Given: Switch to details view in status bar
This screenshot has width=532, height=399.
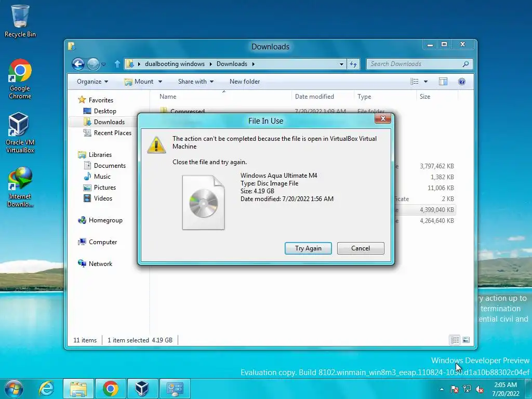Looking at the screenshot, I should tap(455, 340).
